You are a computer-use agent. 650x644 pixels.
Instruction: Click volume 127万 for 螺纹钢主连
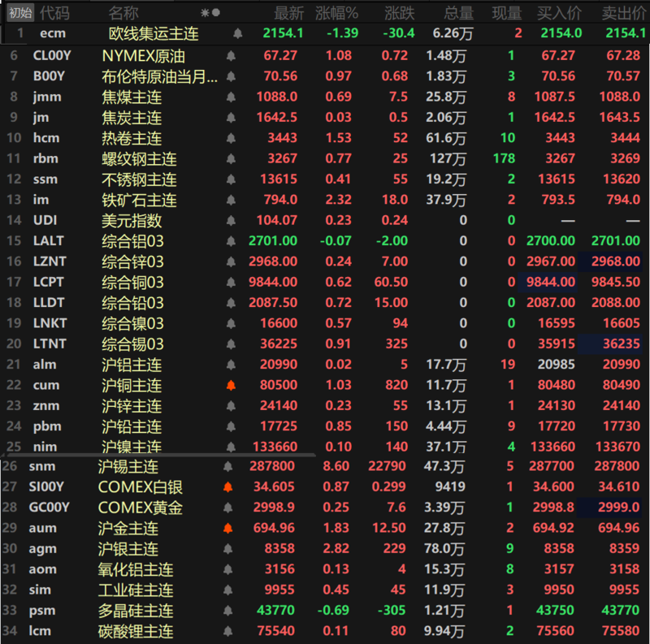coord(448,158)
